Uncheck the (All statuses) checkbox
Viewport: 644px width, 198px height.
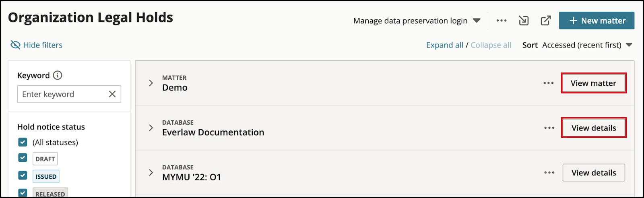23,142
